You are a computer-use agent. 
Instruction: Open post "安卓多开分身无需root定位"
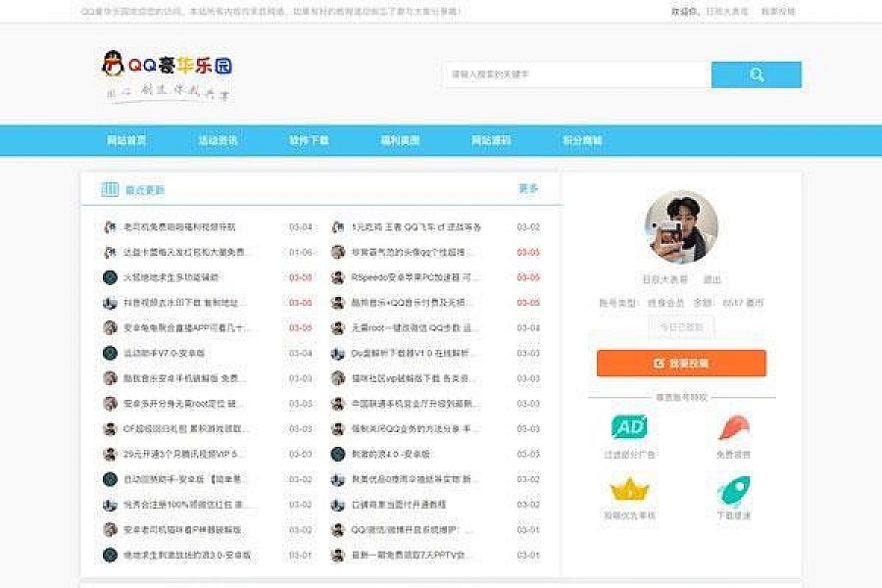(184, 404)
